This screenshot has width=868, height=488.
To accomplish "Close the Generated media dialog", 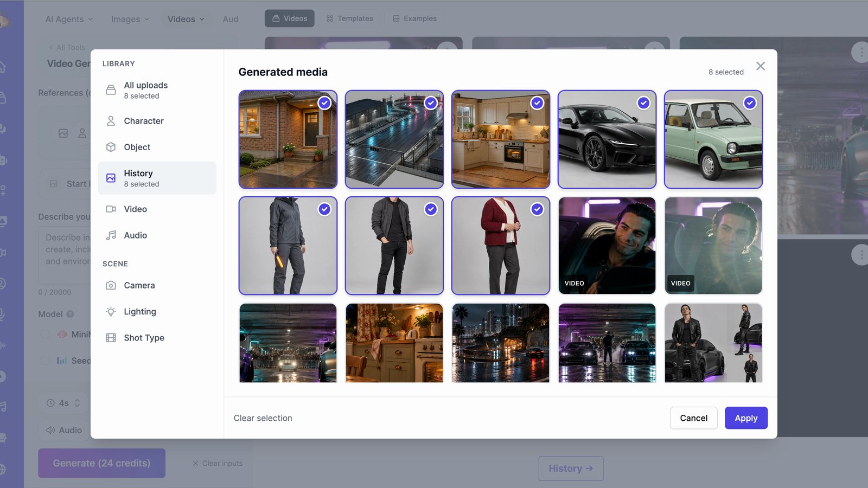I will (761, 66).
